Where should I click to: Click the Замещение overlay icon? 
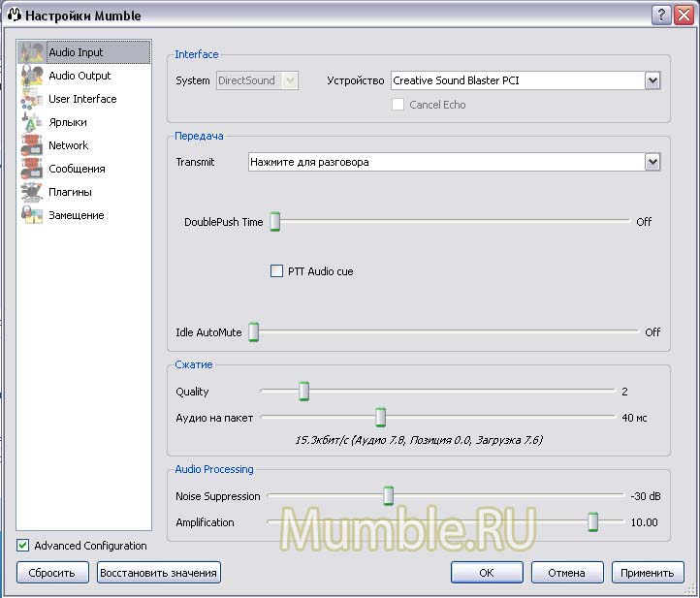click(32, 215)
